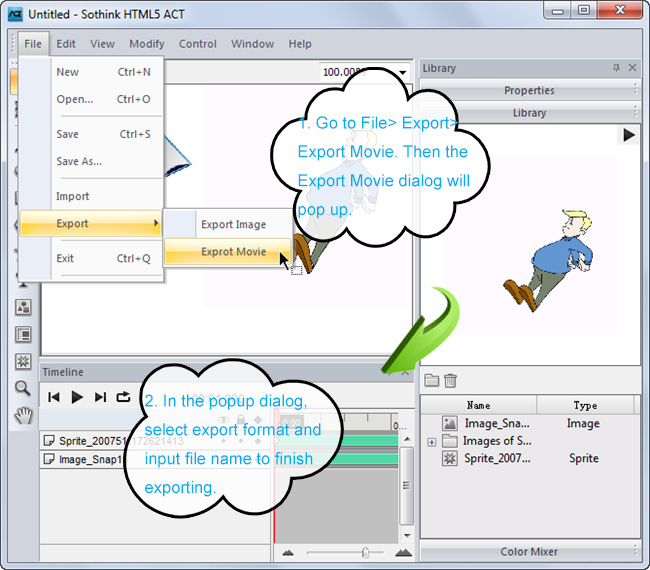650x570 pixels.
Task: Adjust the timeline zoom slider handle
Action: (x=365, y=553)
